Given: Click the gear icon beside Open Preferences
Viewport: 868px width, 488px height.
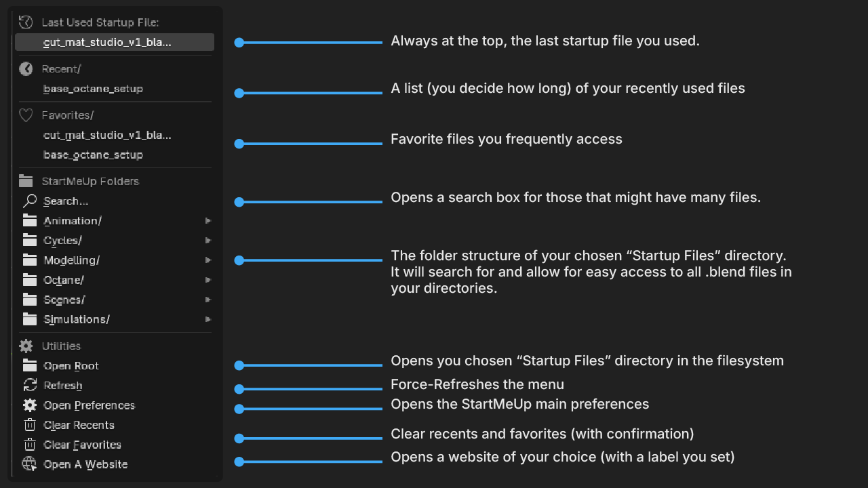Looking at the screenshot, I should point(30,405).
